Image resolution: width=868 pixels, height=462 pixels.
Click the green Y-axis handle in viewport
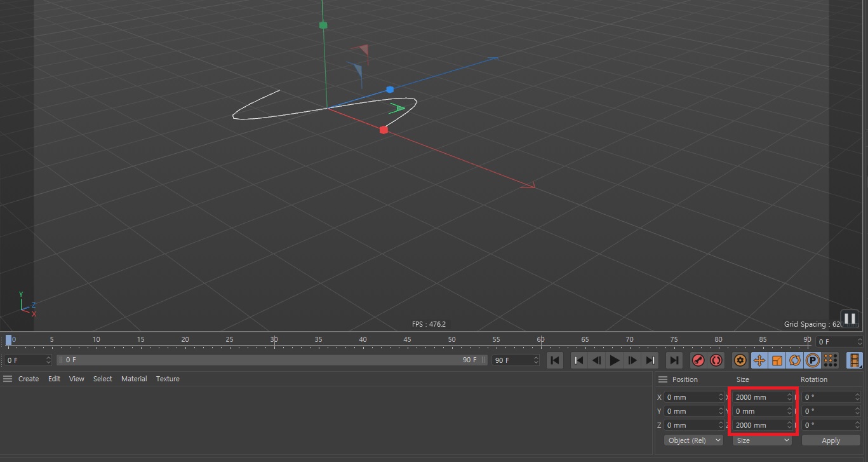click(323, 25)
